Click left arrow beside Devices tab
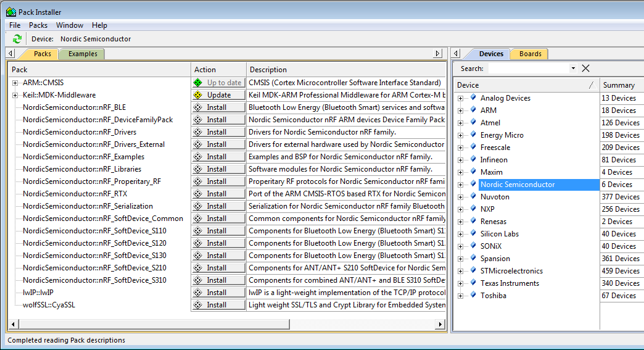This screenshot has height=350, width=644. (455, 54)
